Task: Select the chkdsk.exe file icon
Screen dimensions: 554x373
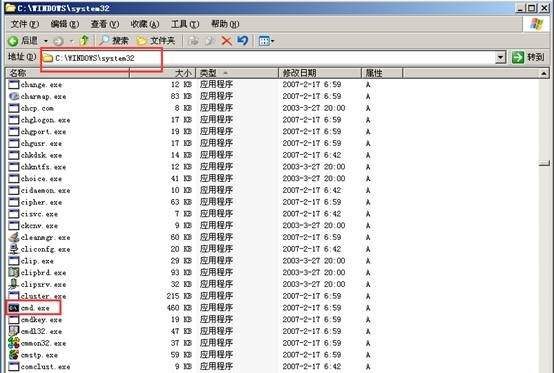Action: pos(13,155)
